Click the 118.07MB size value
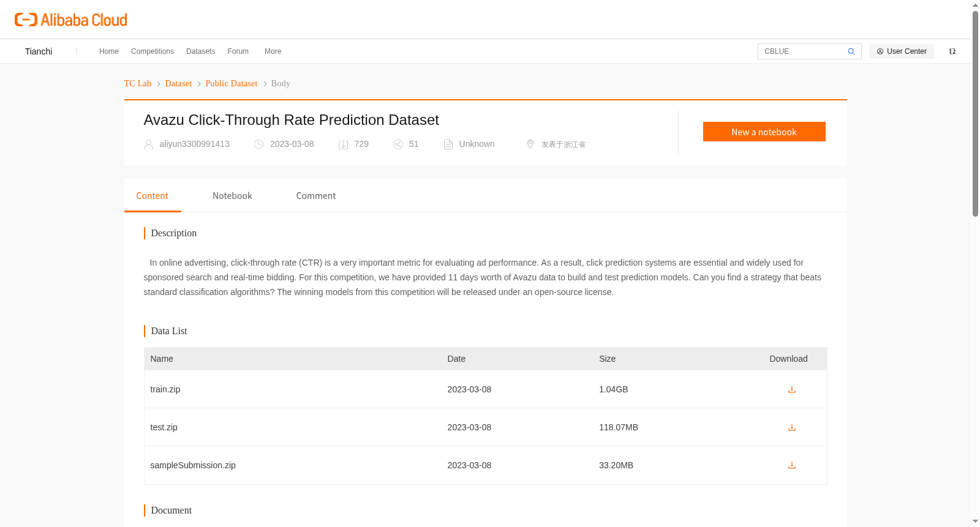The width and height of the screenshot is (980, 527). tap(619, 427)
